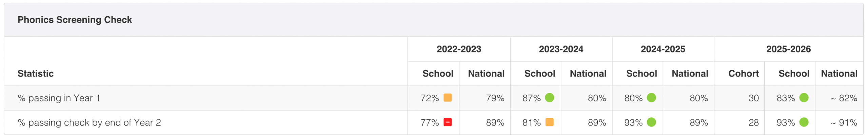Click green circle beside 2024-2025 school 93%
Screen dimensions: 868x139
point(651,122)
